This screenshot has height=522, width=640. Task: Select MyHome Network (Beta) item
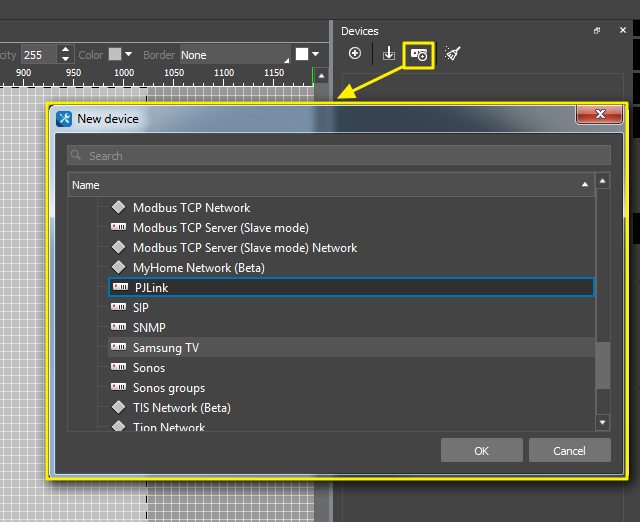pos(198,268)
